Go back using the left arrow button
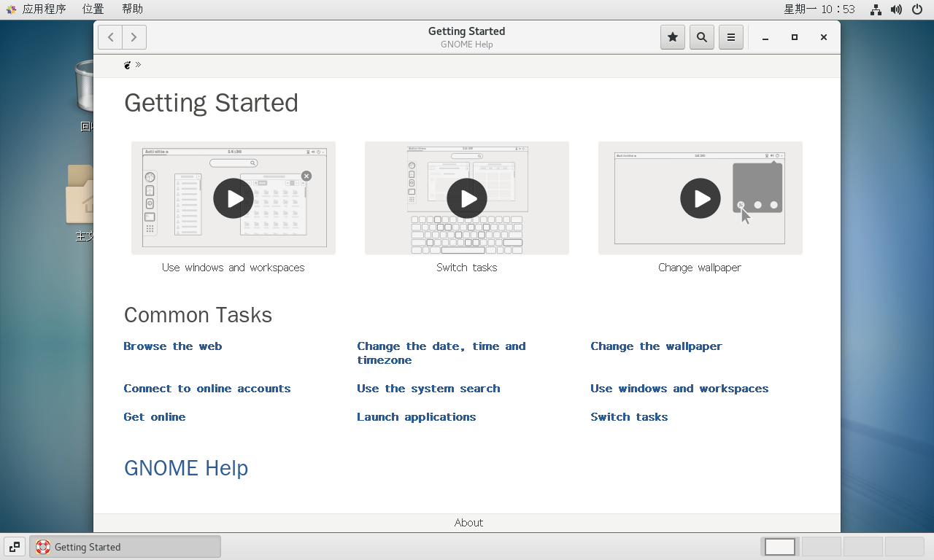Screen dimensions: 934x560 (x=110, y=37)
